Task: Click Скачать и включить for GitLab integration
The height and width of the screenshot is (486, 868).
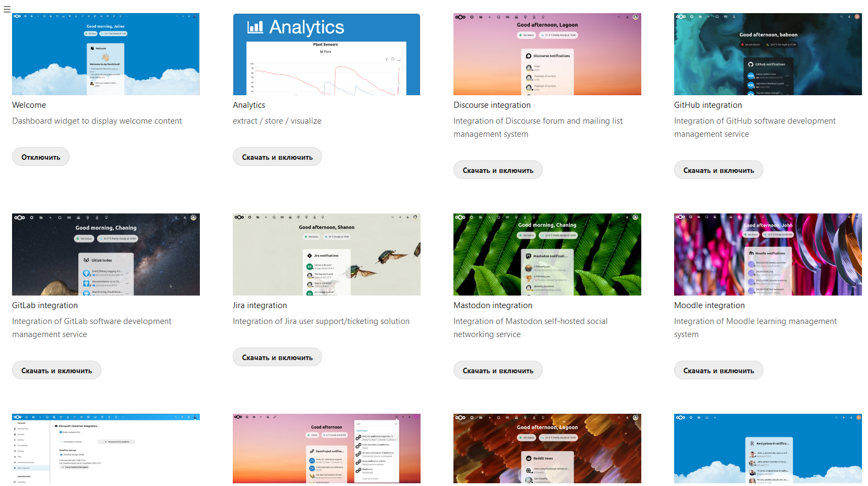Action: [x=56, y=371]
